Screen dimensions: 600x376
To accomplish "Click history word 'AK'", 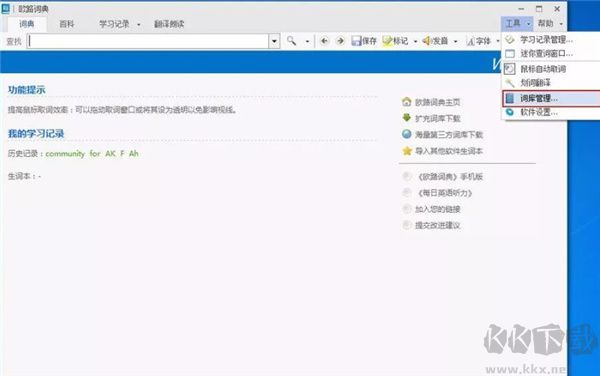I will [110, 154].
